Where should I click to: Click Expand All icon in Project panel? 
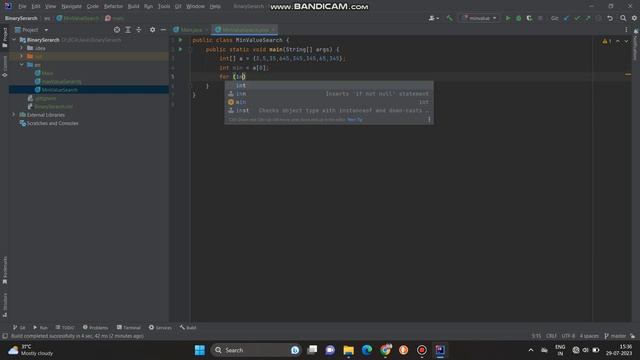click(128, 30)
